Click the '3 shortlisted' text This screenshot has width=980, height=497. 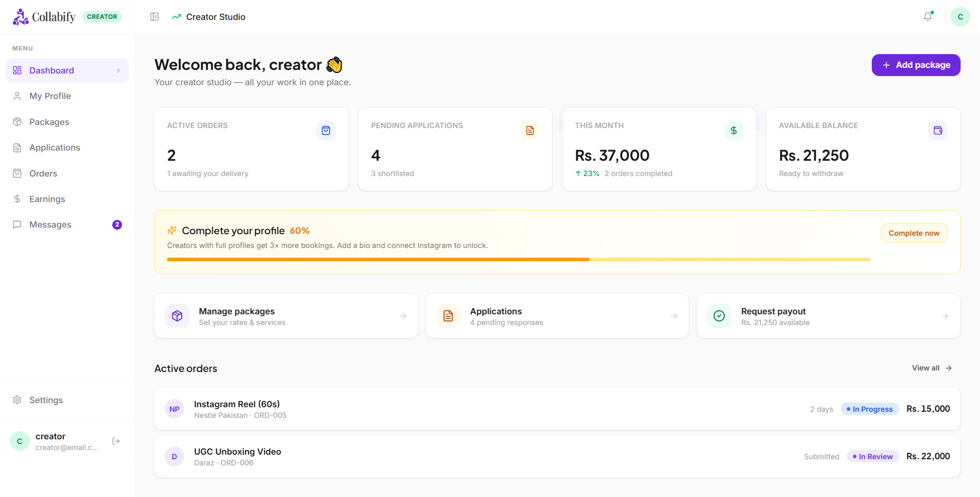click(393, 173)
